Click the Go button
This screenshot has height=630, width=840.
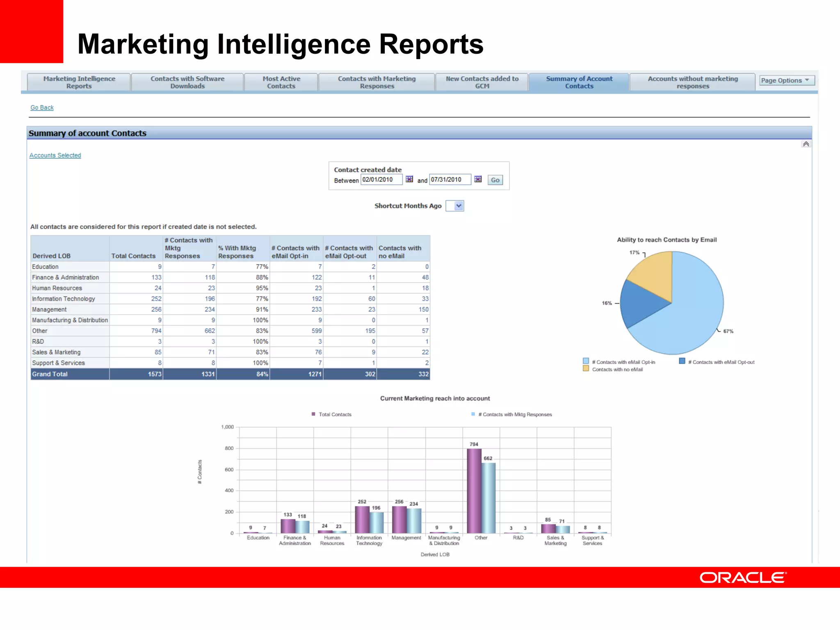(495, 180)
